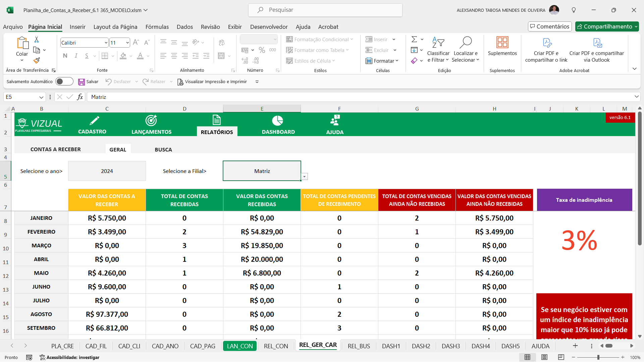
Task: Click the Suplementos add-ins icon
Action: pos(502,43)
